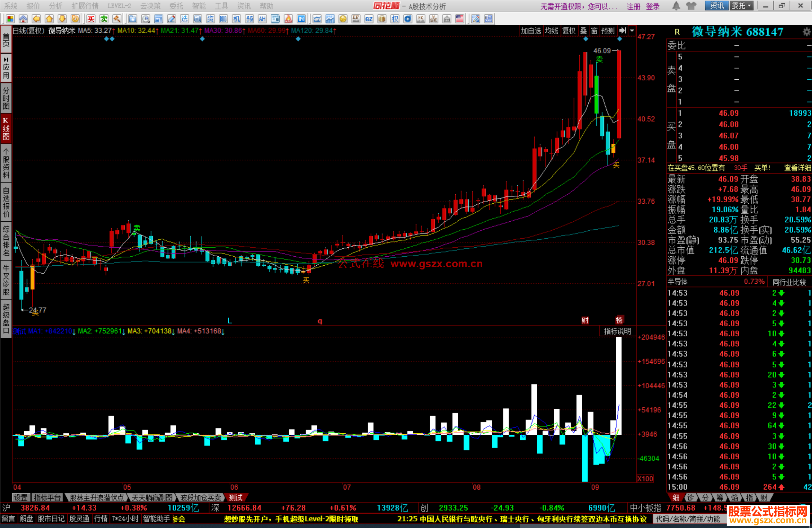Open the 分析 menu
Screen dimensions: 812x528
point(56,6)
